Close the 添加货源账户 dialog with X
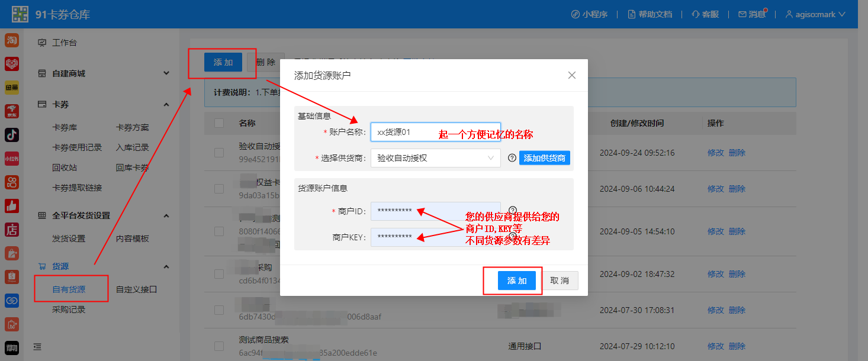This screenshot has width=868, height=361. pos(571,75)
